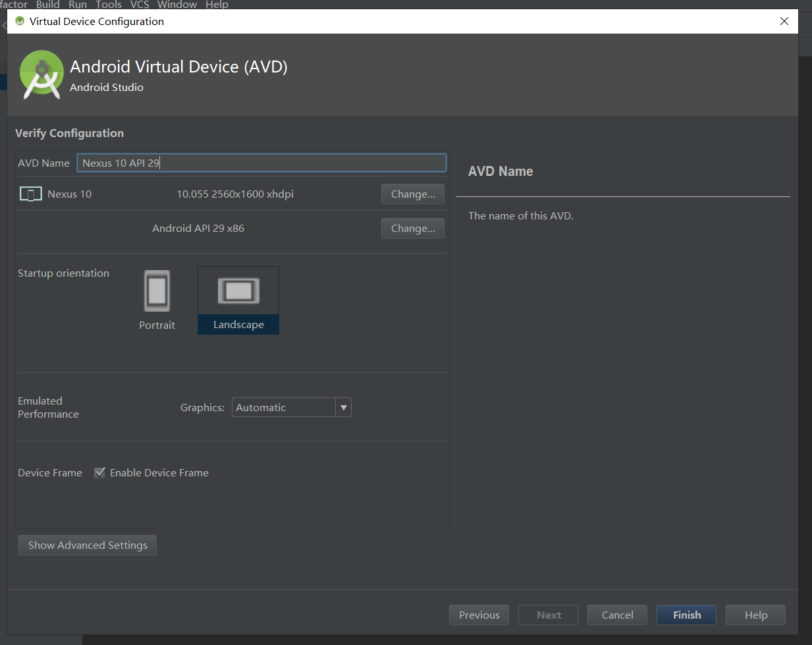Image resolution: width=812 pixels, height=645 pixels.
Task: Open the VCS menu in the main window
Action: click(140, 5)
